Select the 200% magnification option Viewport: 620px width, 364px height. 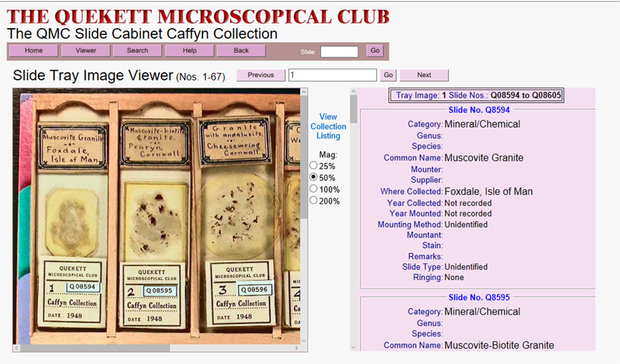click(x=313, y=200)
